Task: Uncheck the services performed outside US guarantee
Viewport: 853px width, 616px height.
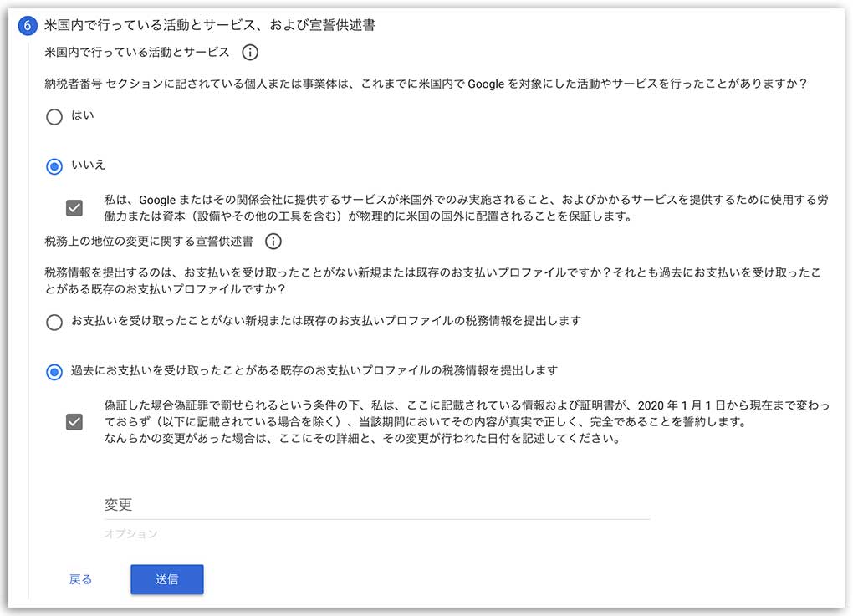Action: coord(74,207)
